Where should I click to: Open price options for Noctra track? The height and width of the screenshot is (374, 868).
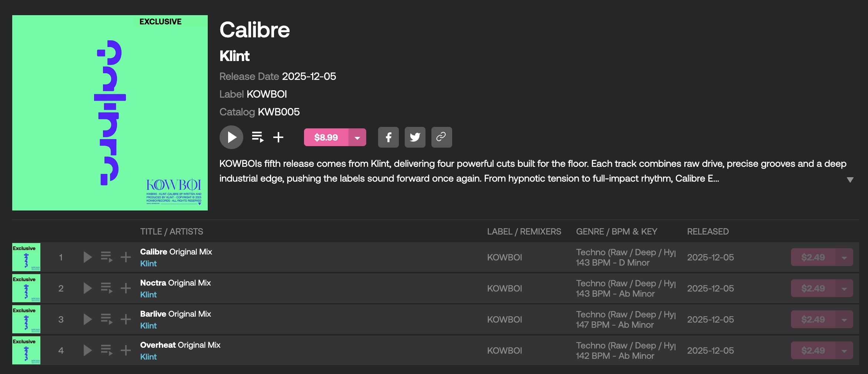(844, 289)
